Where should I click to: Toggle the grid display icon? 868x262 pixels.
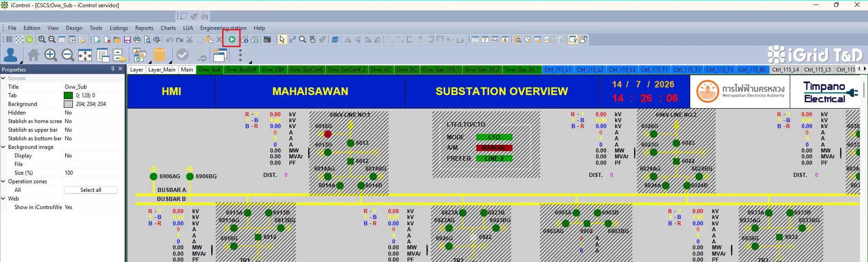point(9,40)
